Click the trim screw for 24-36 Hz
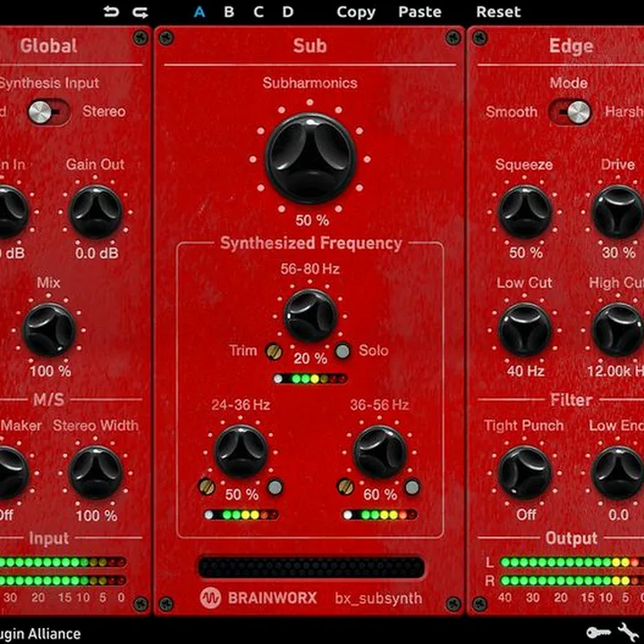This screenshot has height=644, width=644. [x=207, y=487]
